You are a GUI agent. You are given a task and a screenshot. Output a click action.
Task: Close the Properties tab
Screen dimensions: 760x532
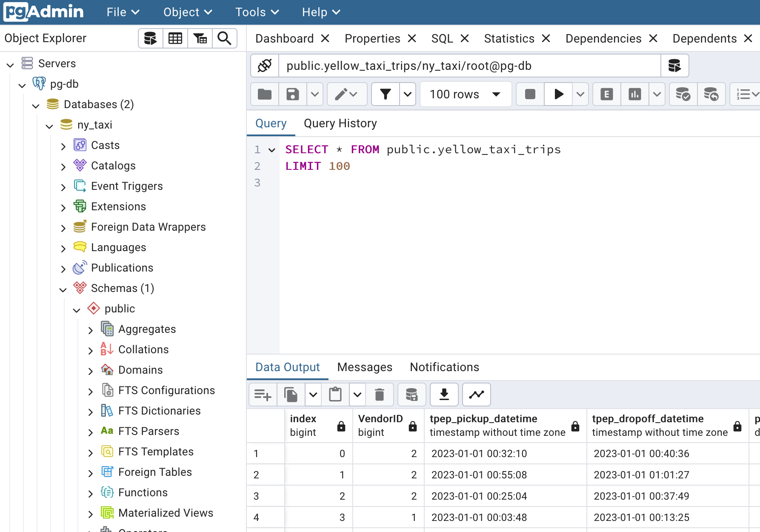point(412,38)
